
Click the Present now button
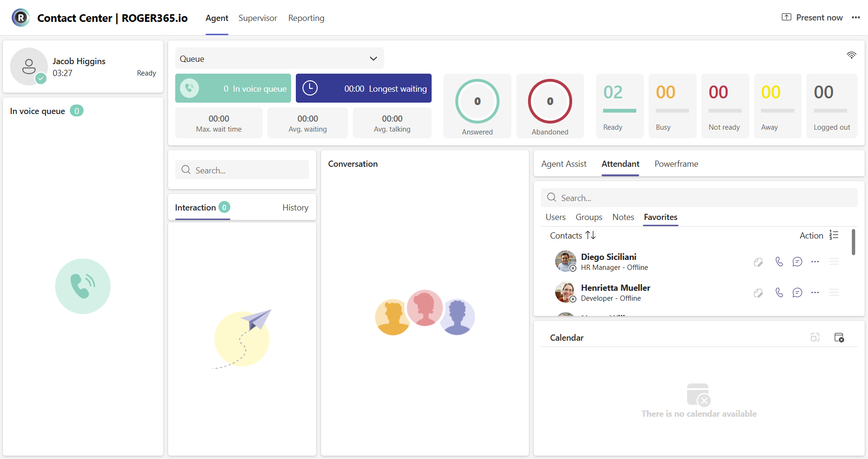[812, 18]
